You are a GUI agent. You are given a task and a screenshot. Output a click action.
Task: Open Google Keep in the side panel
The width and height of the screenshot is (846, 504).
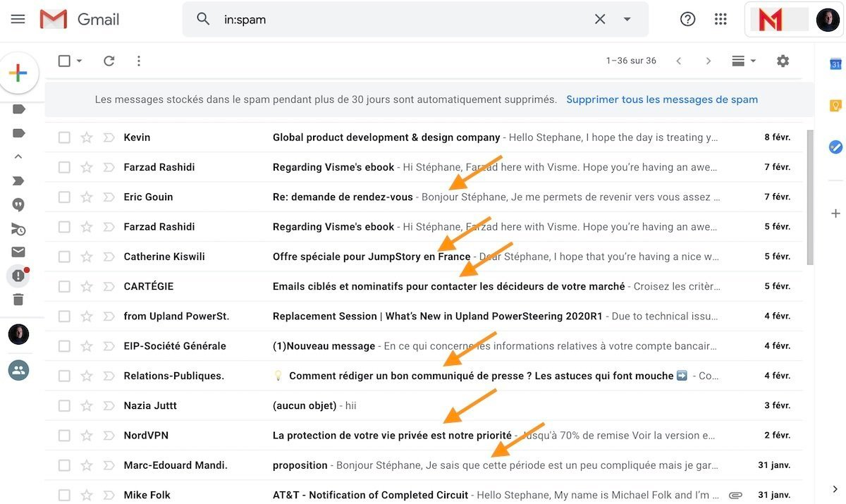(x=835, y=104)
